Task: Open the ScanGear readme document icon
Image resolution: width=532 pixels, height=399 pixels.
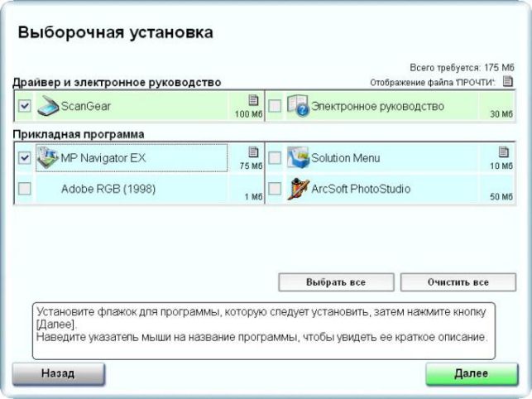Action: pyautogui.click(x=253, y=100)
